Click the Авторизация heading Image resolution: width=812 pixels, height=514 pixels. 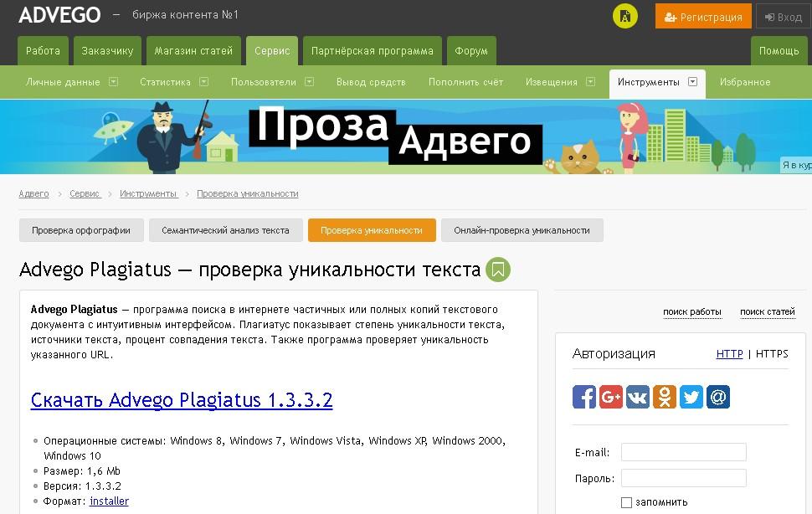coord(614,353)
